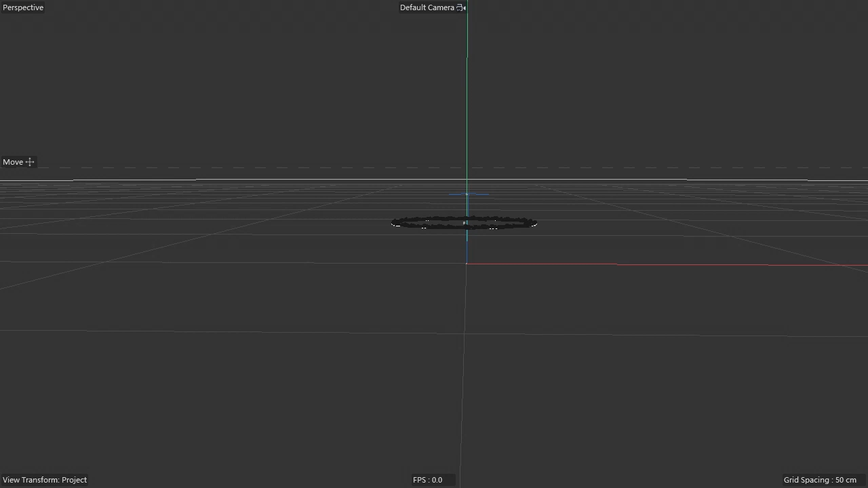Click the FPS : 0.0 readout
The height and width of the screenshot is (488, 868).
pos(427,480)
